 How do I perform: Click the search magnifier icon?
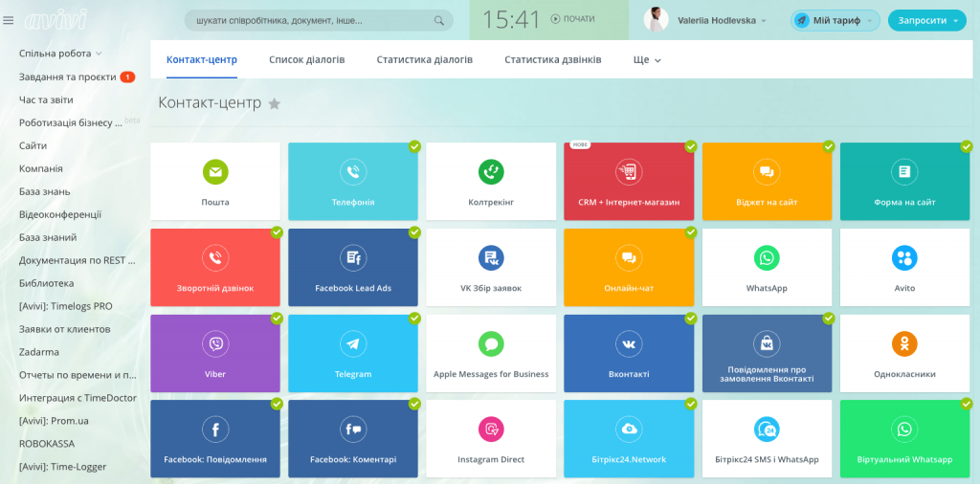pos(438,21)
